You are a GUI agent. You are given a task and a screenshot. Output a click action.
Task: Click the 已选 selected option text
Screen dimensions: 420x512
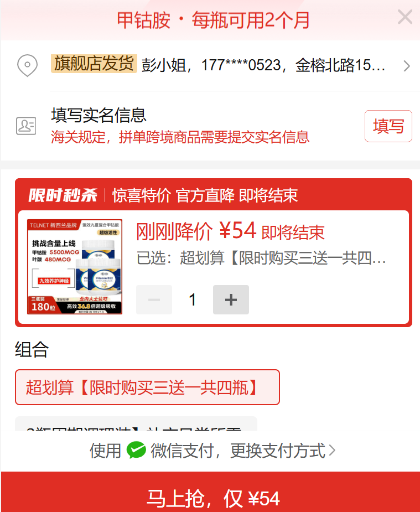pos(261,258)
